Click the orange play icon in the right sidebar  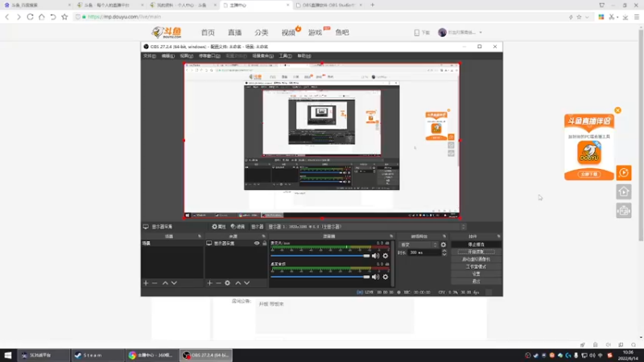(x=623, y=173)
